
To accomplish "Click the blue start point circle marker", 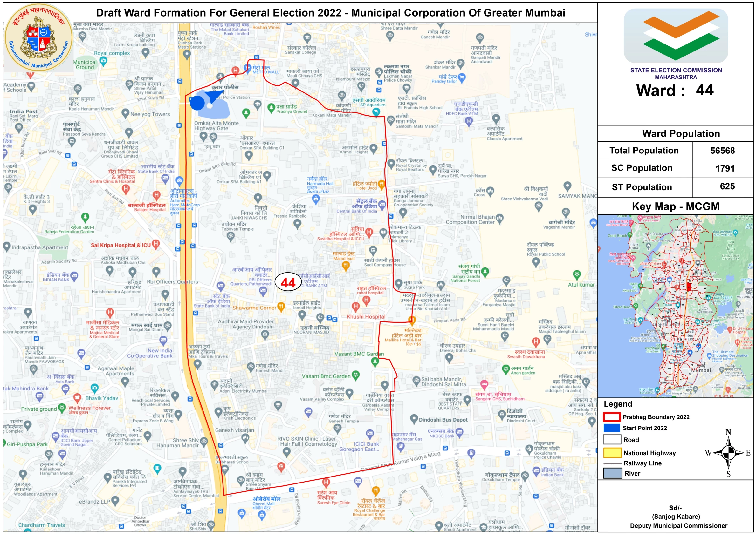I will (x=197, y=103).
